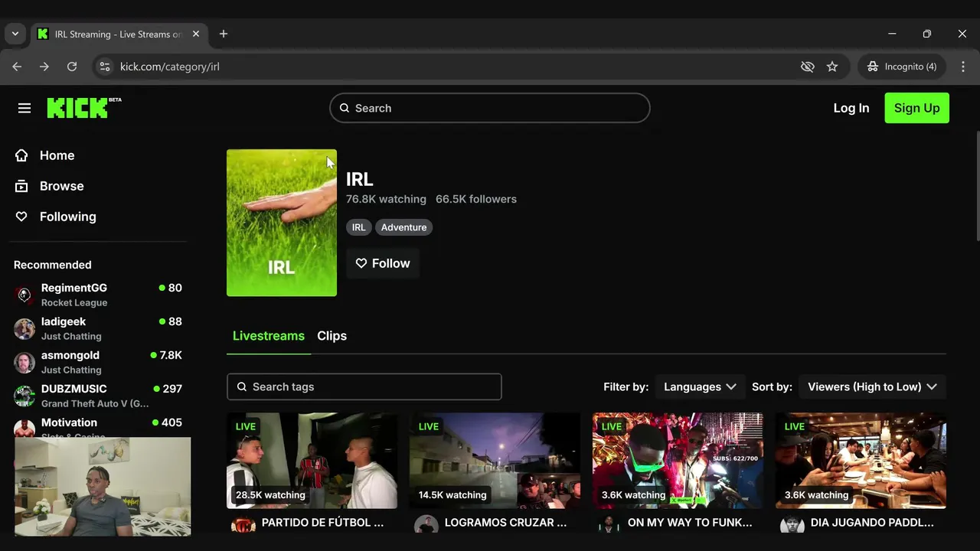Click the site information icon in address bar

pyautogui.click(x=105, y=67)
